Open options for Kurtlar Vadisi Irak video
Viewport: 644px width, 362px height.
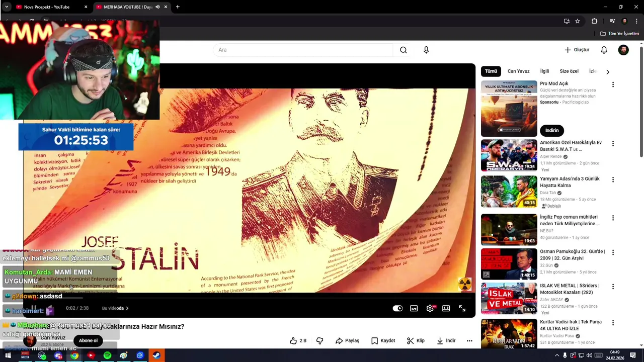coord(613,323)
